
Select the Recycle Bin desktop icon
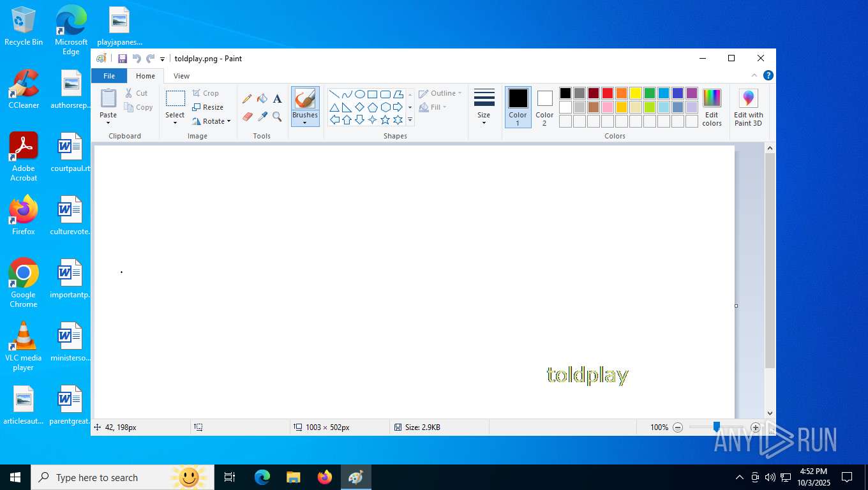click(24, 27)
